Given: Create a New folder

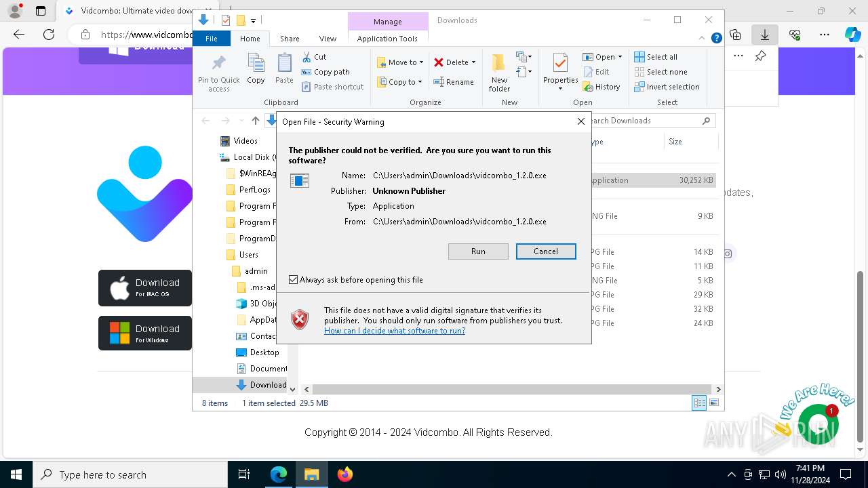Looking at the screenshot, I should tap(499, 73).
